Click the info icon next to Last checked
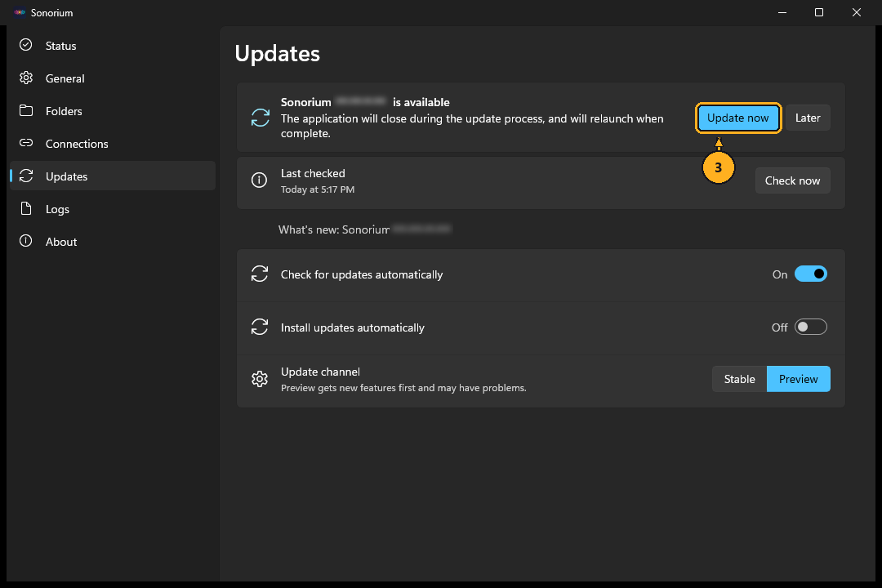This screenshot has height=588, width=882. pyautogui.click(x=259, y=180)
